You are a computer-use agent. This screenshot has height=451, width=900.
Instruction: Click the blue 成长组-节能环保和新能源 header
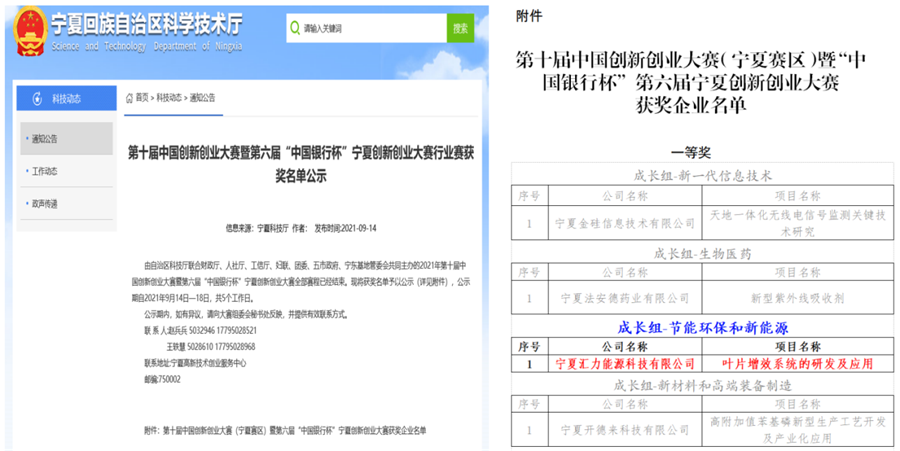pyautogui.click(x=703, y=328)
